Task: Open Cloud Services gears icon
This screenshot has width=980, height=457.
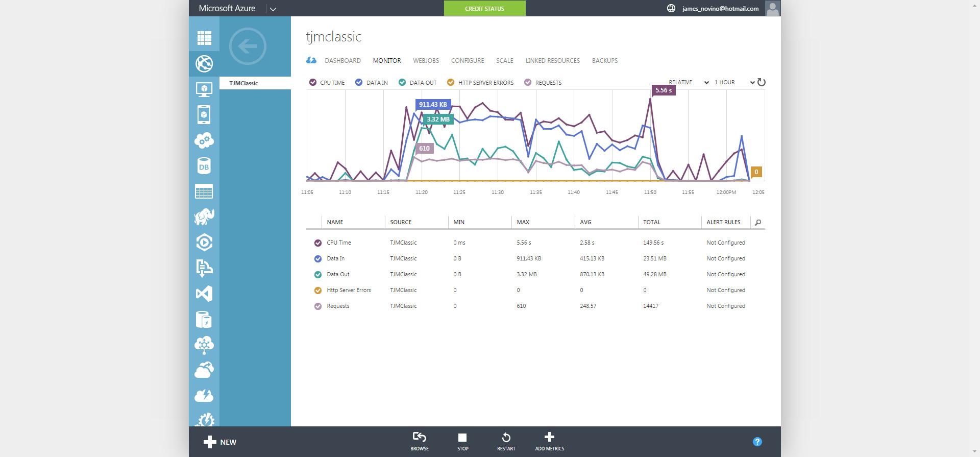Action: (204, 140)
